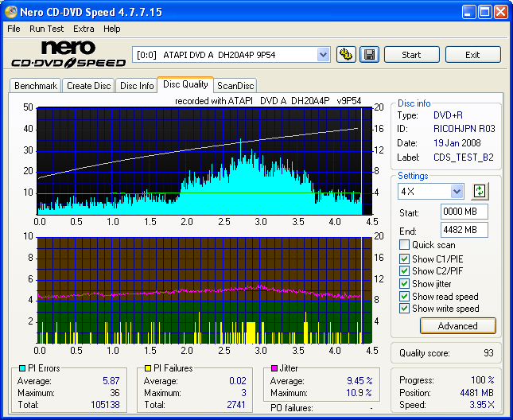Click PI Failures average 0.02
Image resolution: width=513 pixels, height=420 pixels.
coord(238,381)
